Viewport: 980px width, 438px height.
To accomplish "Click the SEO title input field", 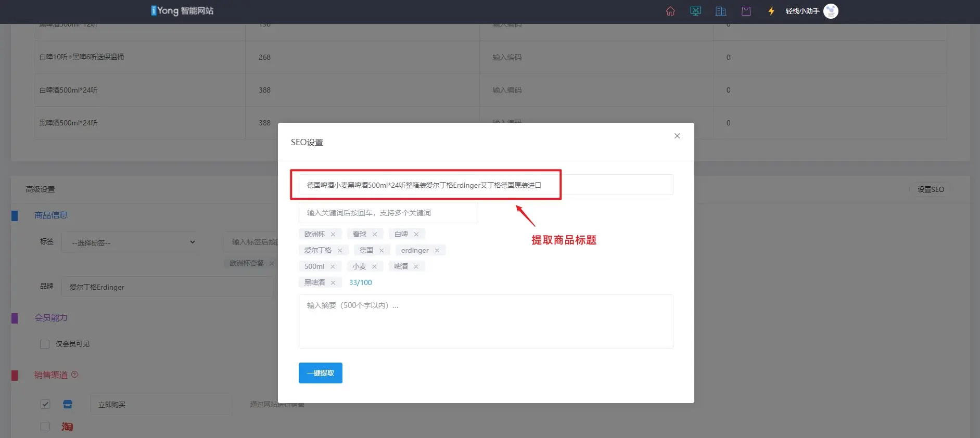I will (485, 185).
